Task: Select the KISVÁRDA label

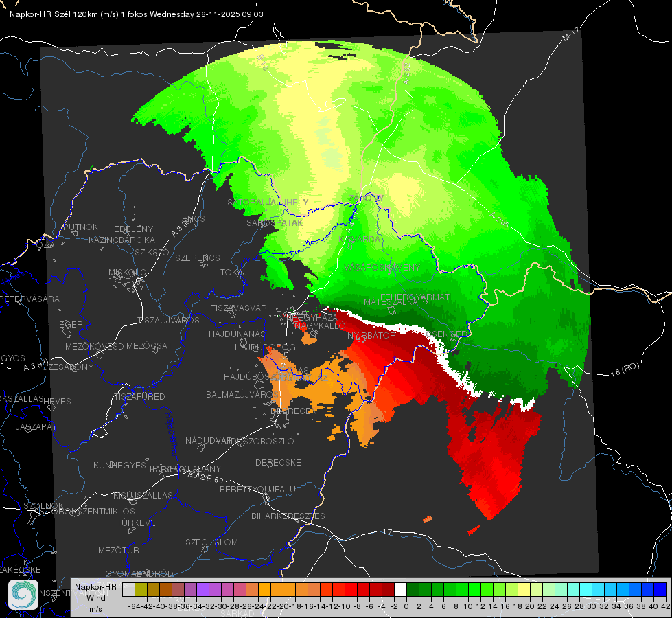Action: click(360, 239)
